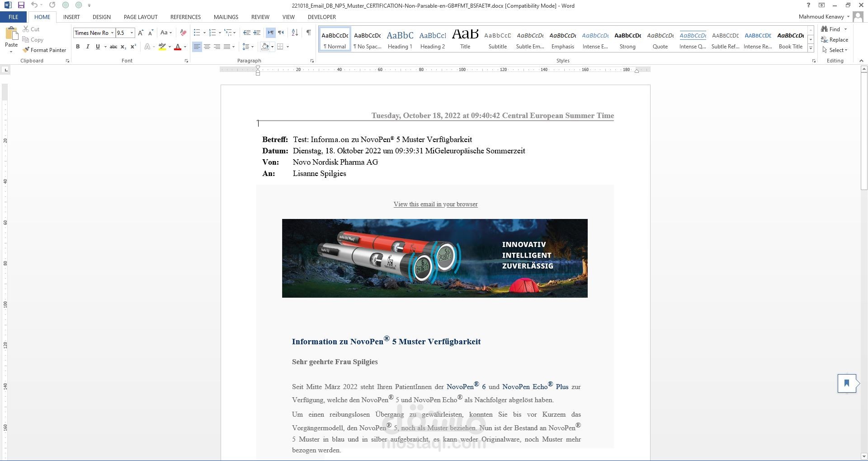Open Word Help question mark
The height and width of the screenshot is (461, 868).
click(x=808, y=5)
